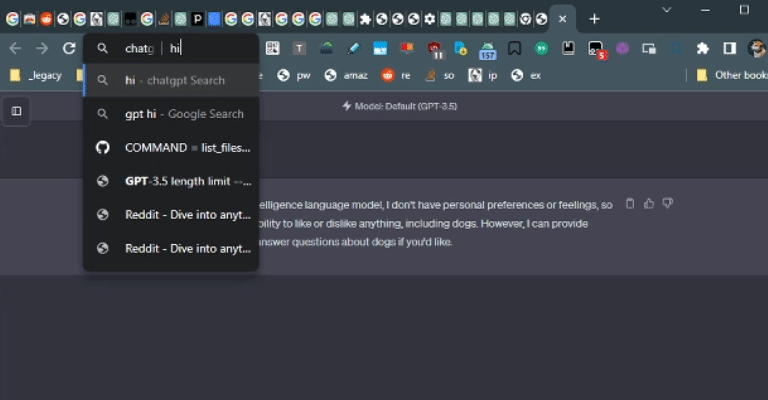Switch to the tab with P favicon
Viewport: 768px width, 400px height.
point(197,19)
